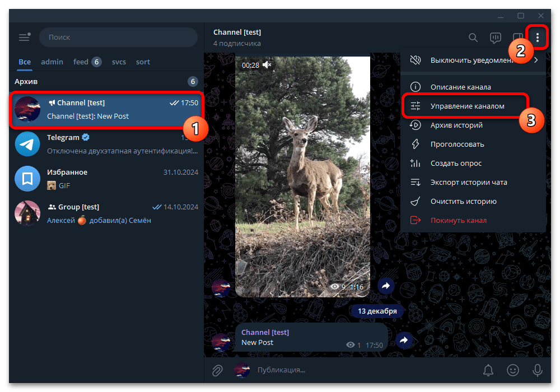Toggle the side panel icon in header
The width and height of the screenshot is (560, 392).
click(x=517, y=38)
